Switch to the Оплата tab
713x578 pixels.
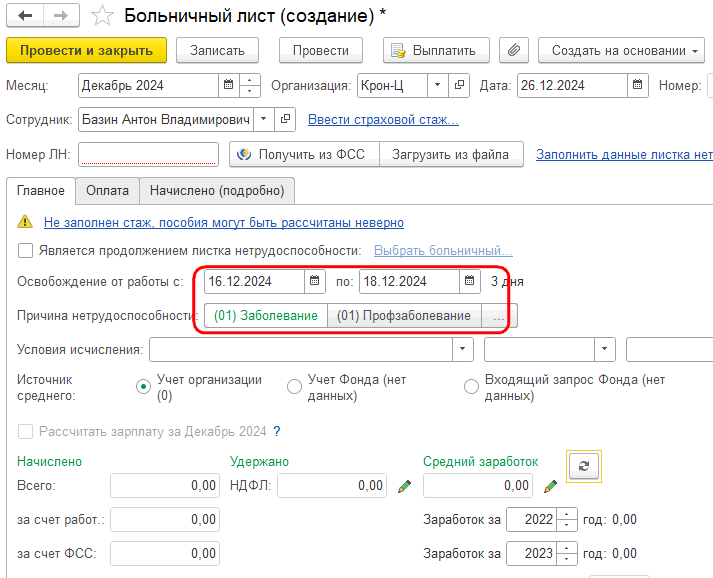pyautogui.click(x=107, y=191)
